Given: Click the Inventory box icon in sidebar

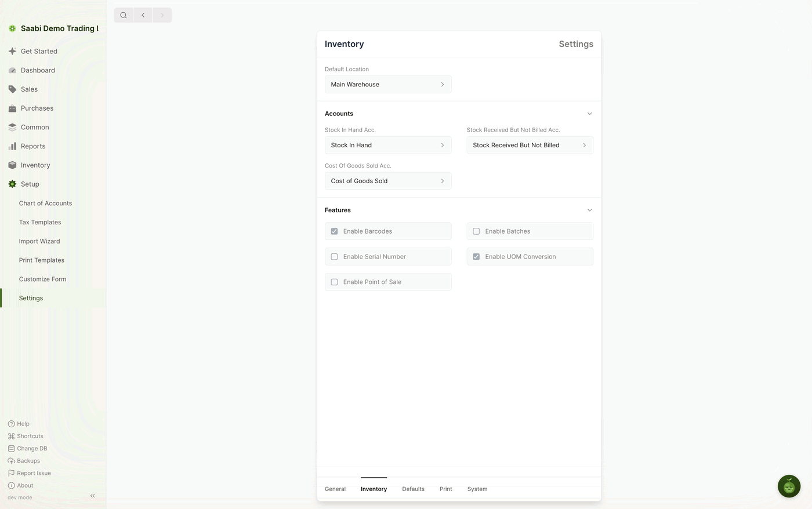Looking at the screenshot, I should pos(12,165).
